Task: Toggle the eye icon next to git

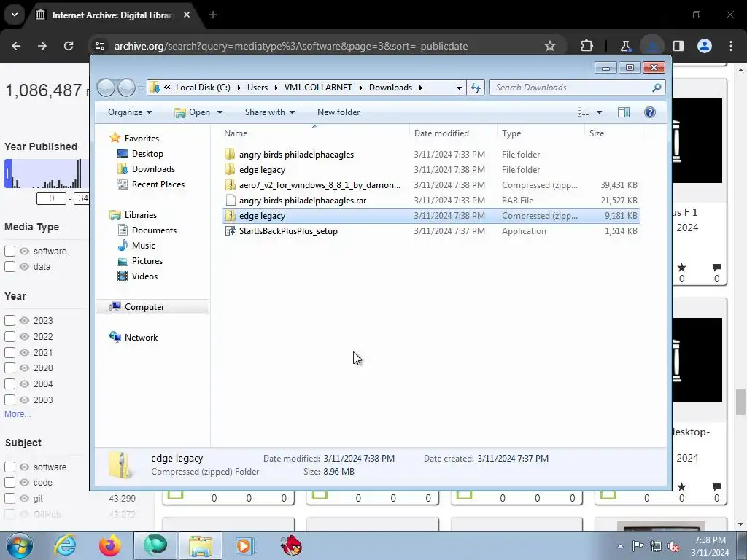Action: (24, 498)
